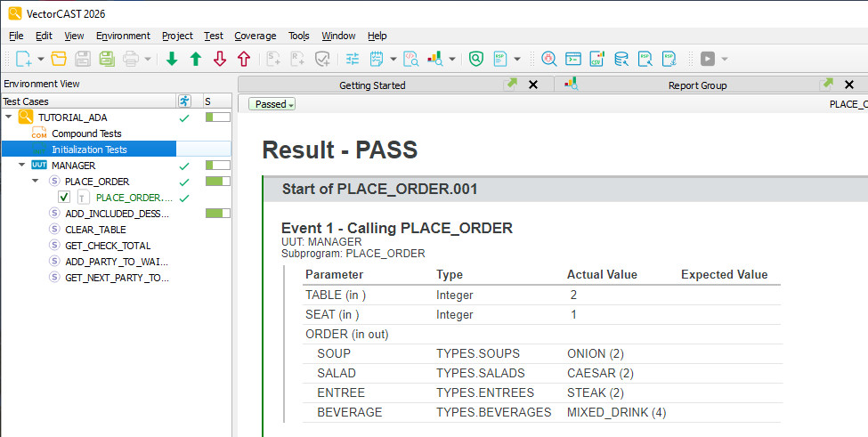Open the Edit menu
This screenshot has width=868, height=437.
pos(44,36)
